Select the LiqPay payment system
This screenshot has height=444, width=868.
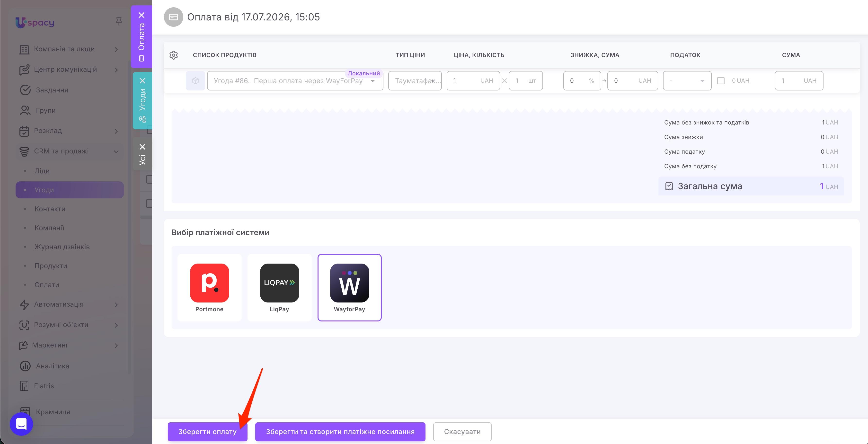279,287
